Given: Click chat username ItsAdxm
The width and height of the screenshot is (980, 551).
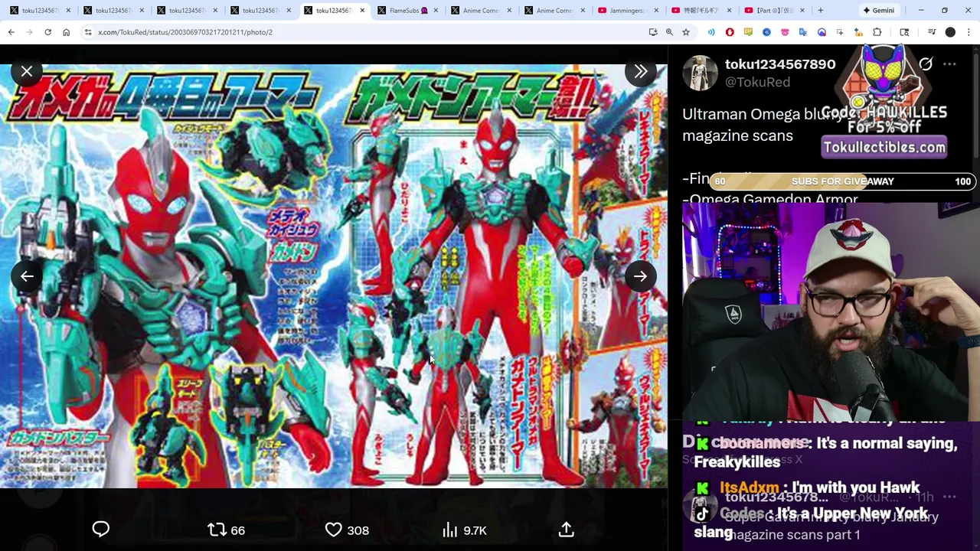Looking at the screenshot, I should click(749, 487).
